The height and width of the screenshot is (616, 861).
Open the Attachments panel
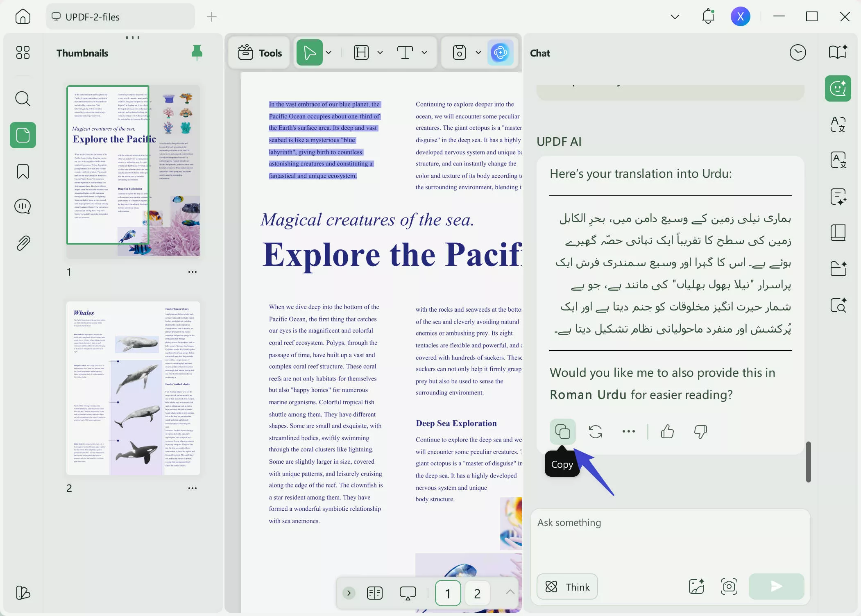click(x=23, y=242)
